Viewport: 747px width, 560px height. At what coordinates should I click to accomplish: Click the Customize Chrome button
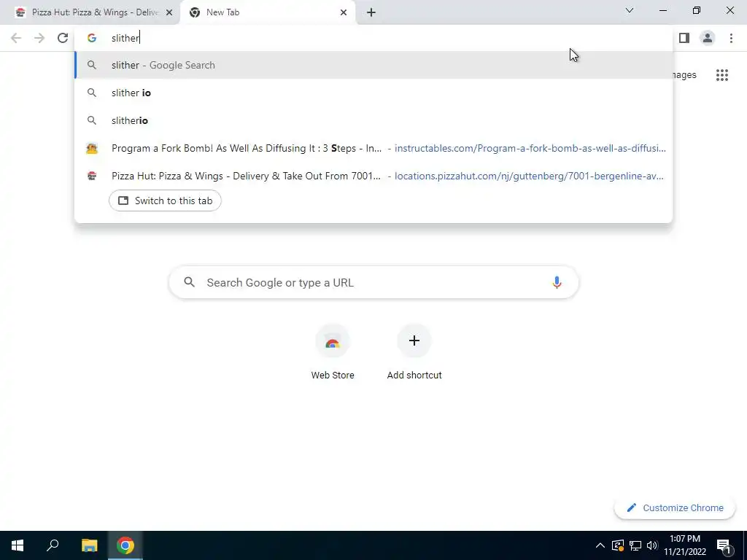674,507
